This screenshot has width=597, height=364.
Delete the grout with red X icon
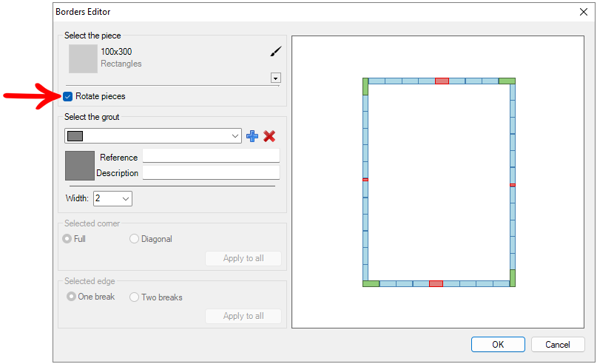click(269, 136)
